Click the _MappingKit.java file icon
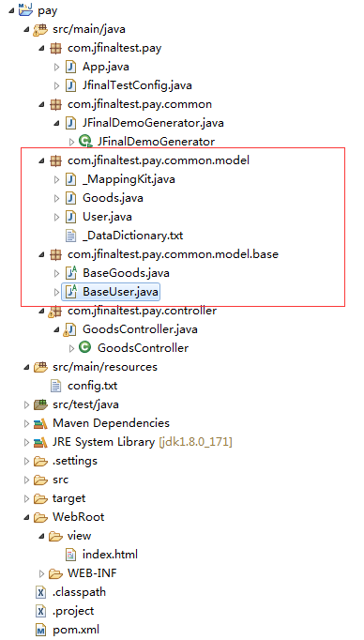Screen dimensions: 364x640 pyautogui.click(x=71, y=179)
